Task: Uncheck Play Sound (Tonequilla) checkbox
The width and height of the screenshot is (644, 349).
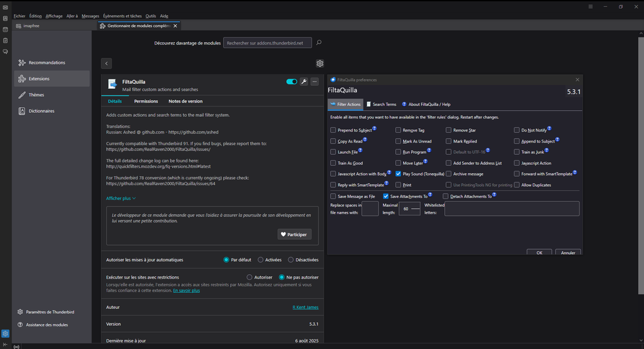Action: tap(398, 174)
